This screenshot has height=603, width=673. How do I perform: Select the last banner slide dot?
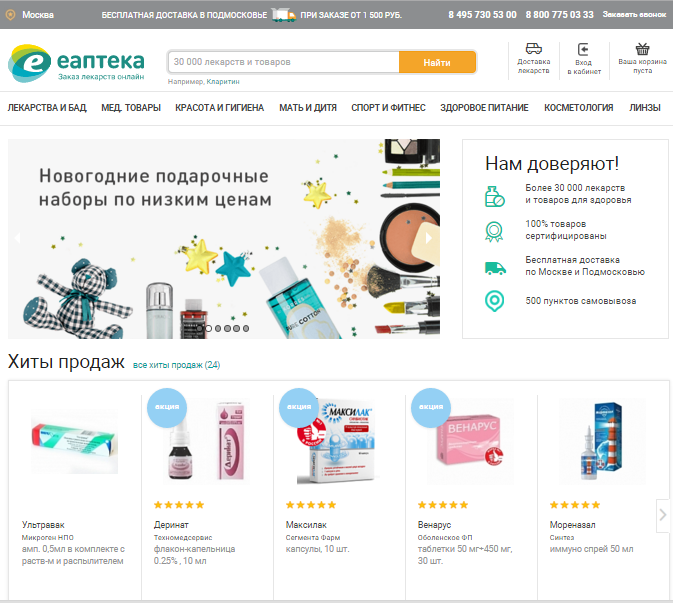point(246,328)
